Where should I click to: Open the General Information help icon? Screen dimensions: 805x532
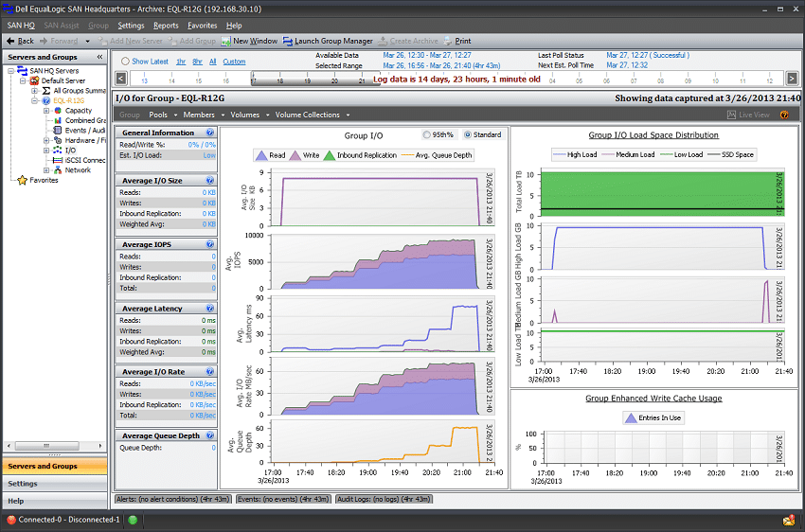(x=210, y=133)
